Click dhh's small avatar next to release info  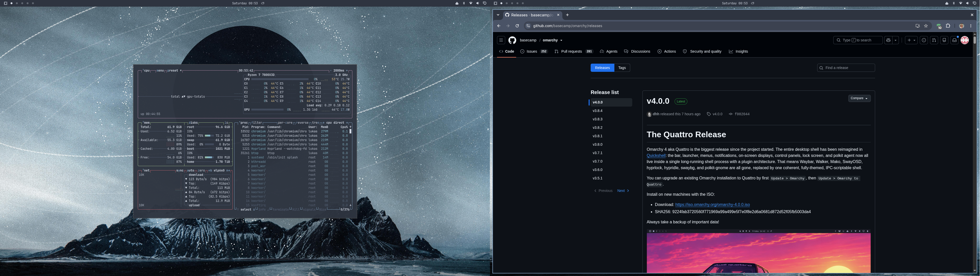tap(649, 114)
